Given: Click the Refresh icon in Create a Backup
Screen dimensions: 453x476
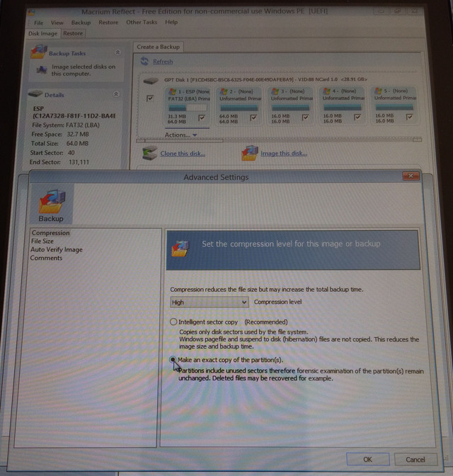Looking at the screenshot, I should coord(144,61).
